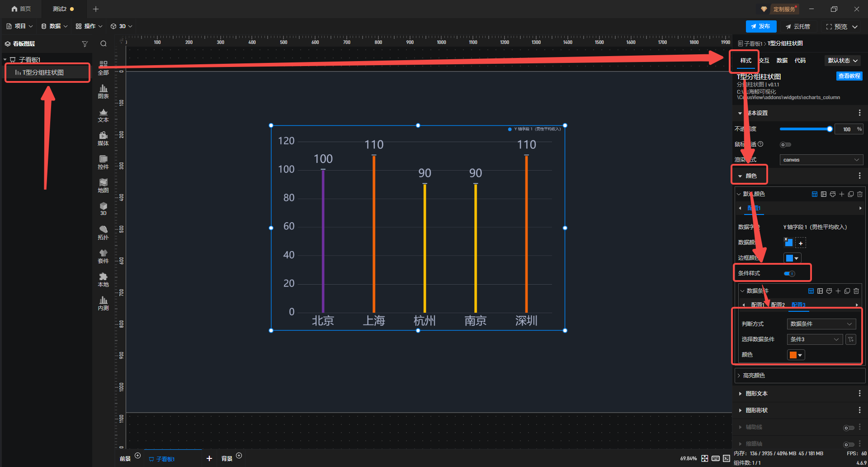Open the 判断方式 dropdown

821,324
